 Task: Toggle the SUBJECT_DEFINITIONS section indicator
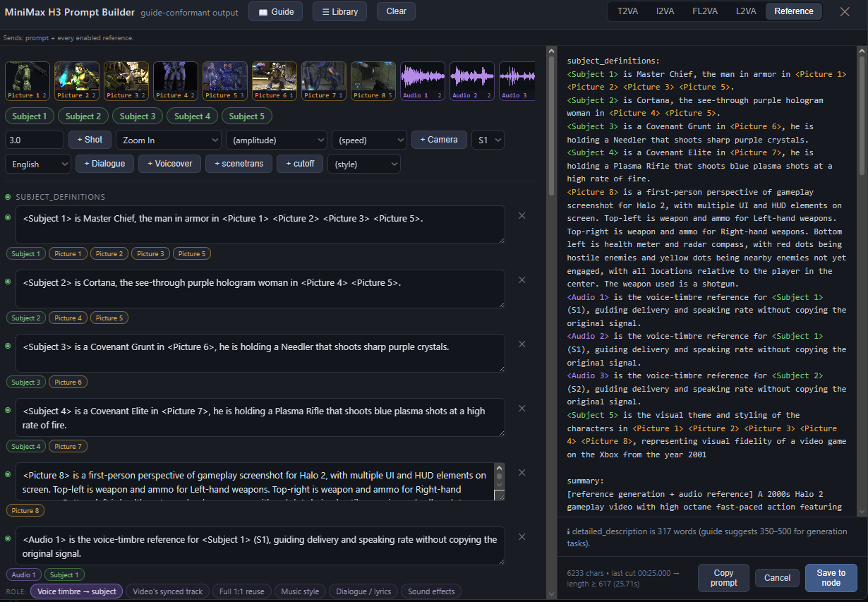8,197
